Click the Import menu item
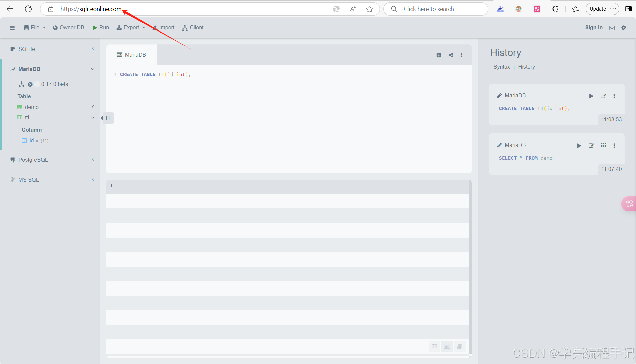Viewport: 636px width, 364px height. click(x=163, y=28)
